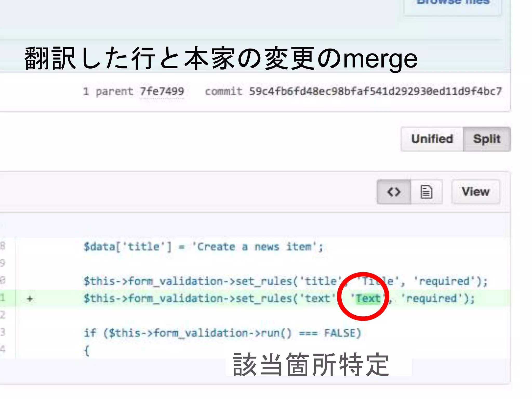Image resolution: width=532 pixels, height=399 pixels.
Task: Open parent commit 7fe7499
Action: 162,91
